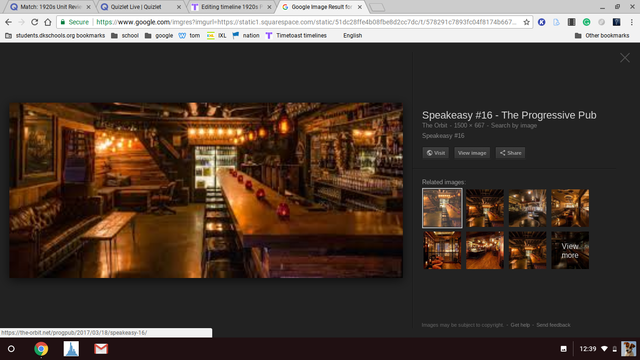Image resolution: width=640 pixels, height=360 pixels.
Task: Click the address bar URL field
Action: click(x=306, y=22)
